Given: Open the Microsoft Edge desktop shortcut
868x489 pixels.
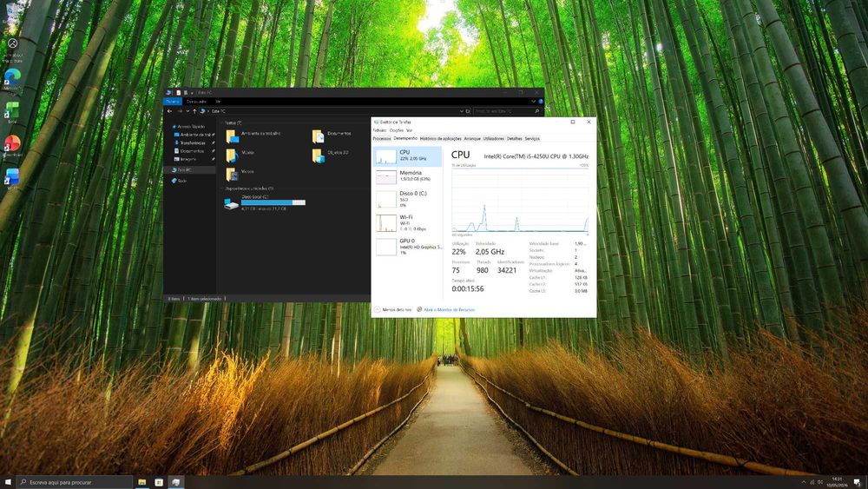Looking at the screenshot, I should 12,76.
